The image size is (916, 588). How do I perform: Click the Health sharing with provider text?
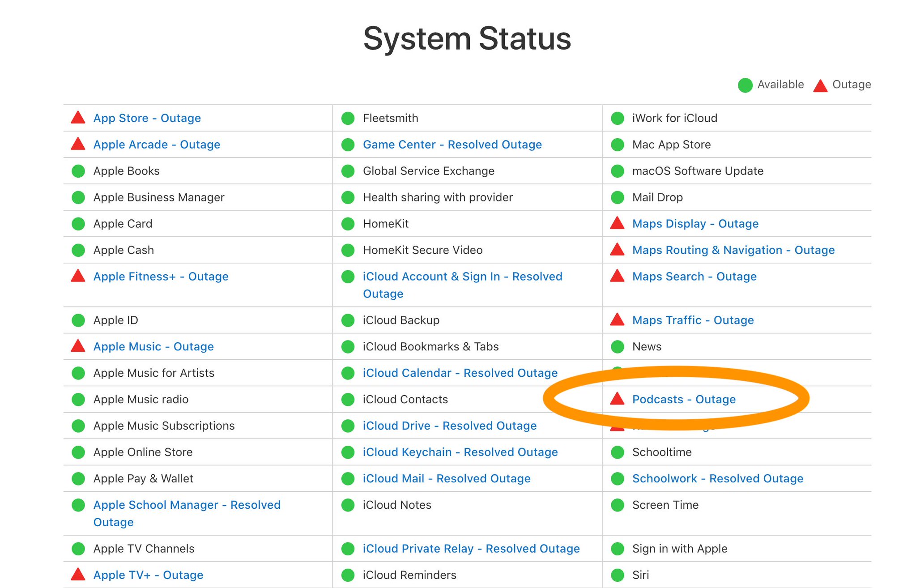click(x=438, y=197)
